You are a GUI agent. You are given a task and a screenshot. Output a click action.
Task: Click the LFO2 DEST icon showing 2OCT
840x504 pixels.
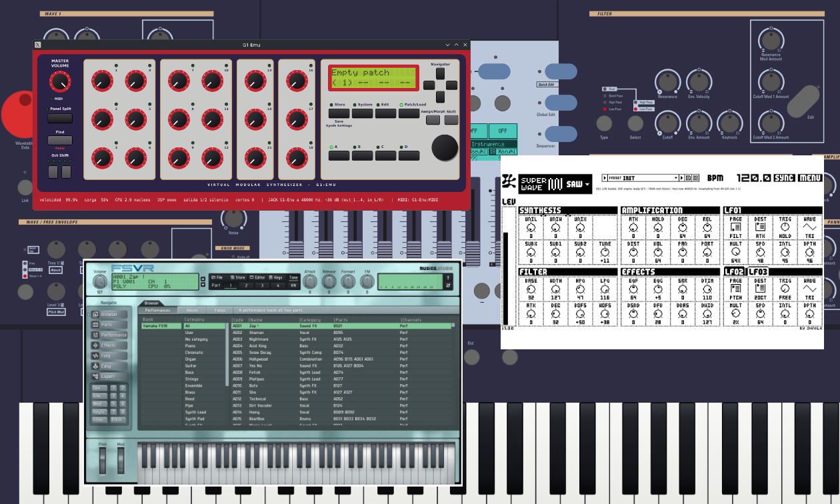[760, 289]
